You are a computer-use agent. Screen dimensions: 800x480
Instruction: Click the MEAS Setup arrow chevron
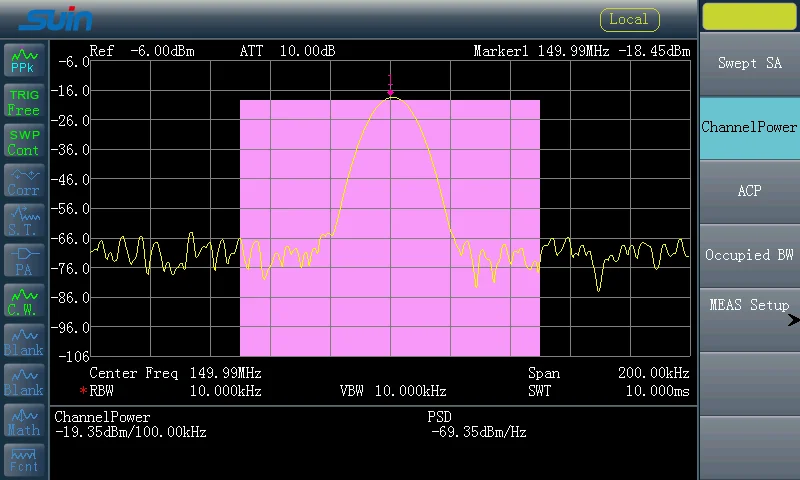click(x=793, y=320)
